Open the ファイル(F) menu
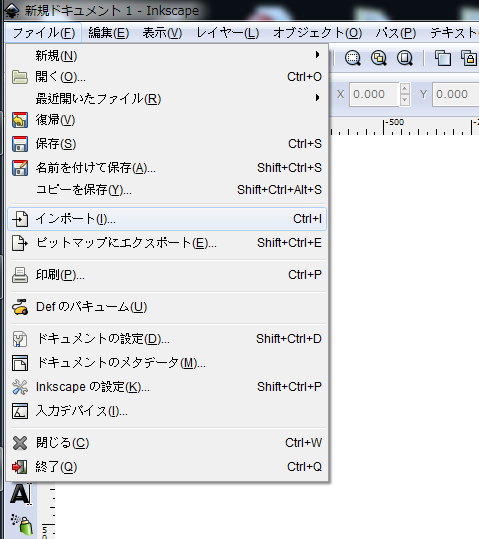Image resolution: width=479 pixels, height=539 pixels. [44, 33]
